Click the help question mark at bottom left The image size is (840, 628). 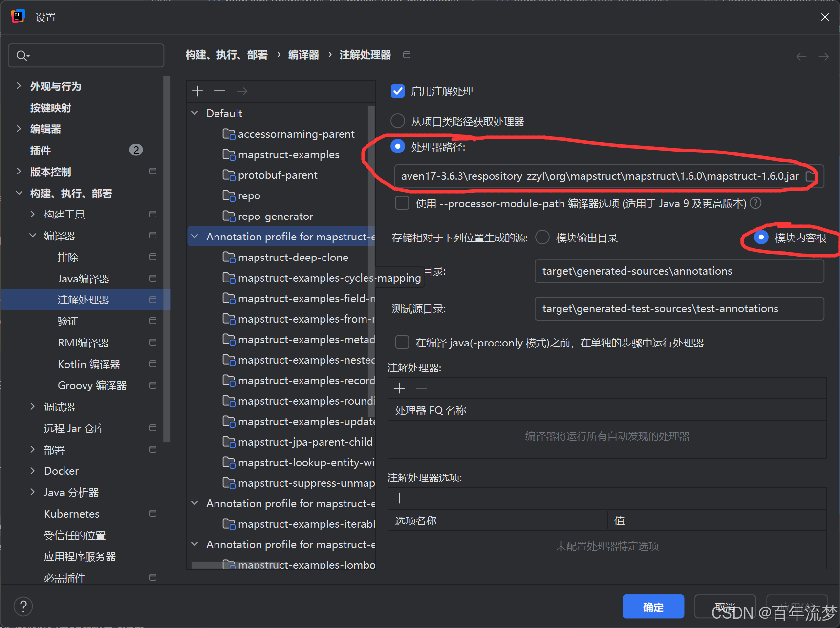[x=23, y=606]
